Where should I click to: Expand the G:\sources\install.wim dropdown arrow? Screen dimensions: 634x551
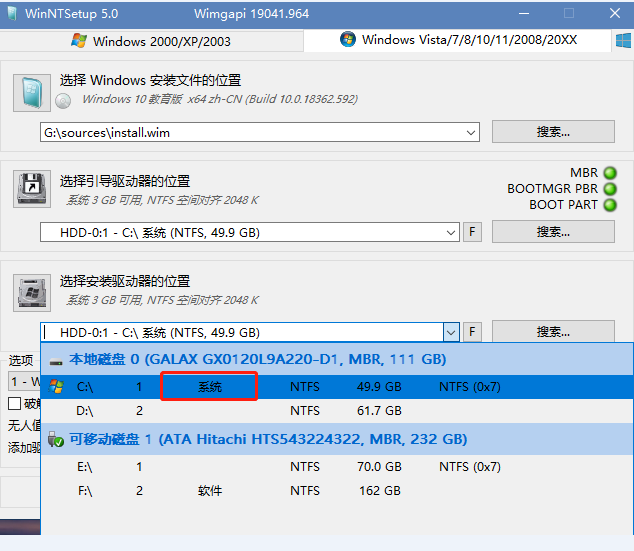click(x=471, y=133)
